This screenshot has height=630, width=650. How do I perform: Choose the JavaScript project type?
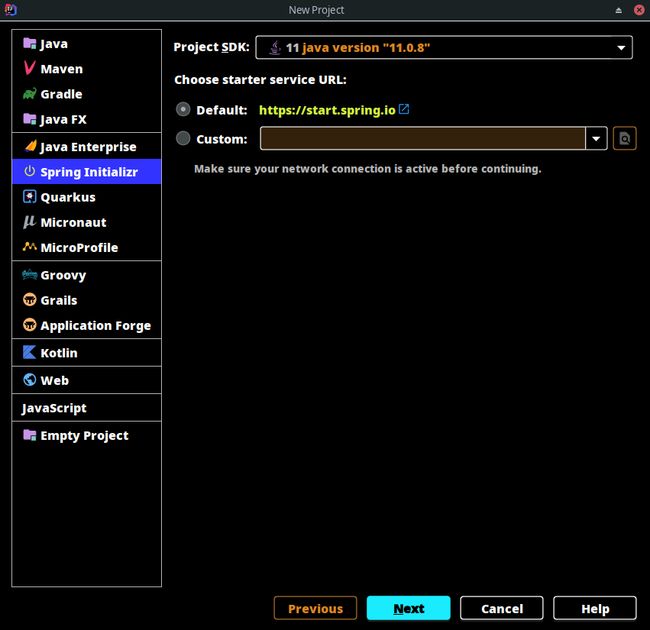click(x=87, y=408)
